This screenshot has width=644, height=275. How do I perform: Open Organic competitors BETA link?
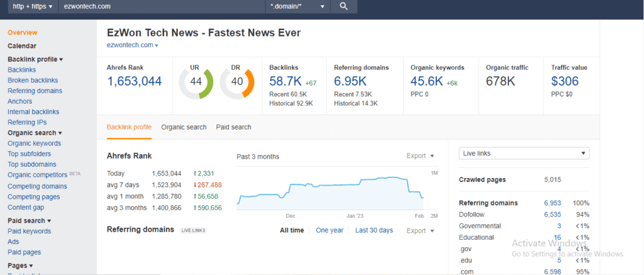click(44, 175)
